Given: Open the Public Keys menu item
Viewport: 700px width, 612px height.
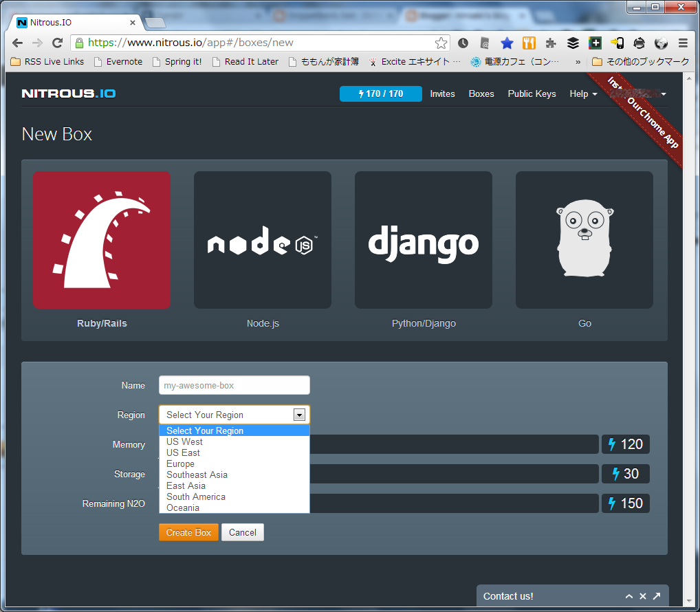Looking at the screenshot, I should 532,94.
